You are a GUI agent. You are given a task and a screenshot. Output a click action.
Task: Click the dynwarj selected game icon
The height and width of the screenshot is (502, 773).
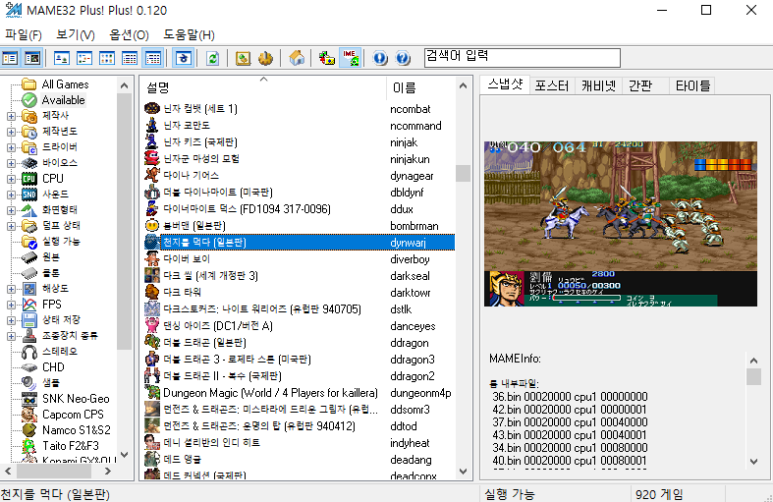(x=152, y=242)
